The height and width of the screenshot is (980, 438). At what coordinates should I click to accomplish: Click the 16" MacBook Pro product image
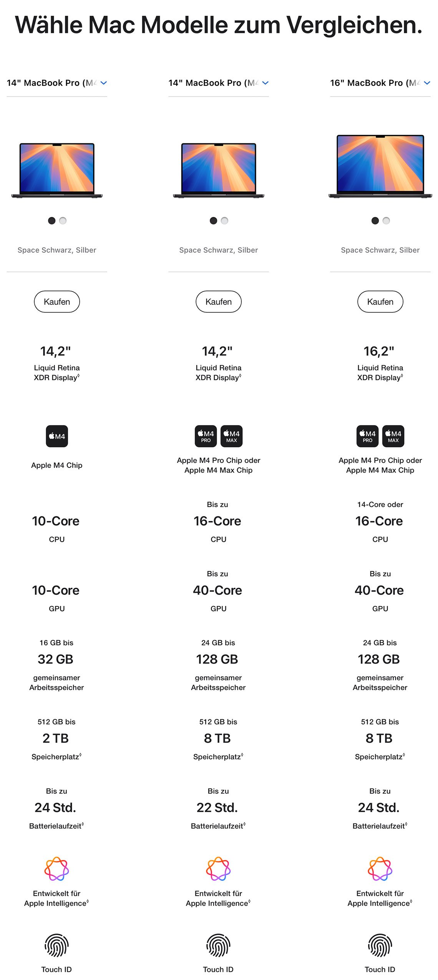[x=380, y=166]
